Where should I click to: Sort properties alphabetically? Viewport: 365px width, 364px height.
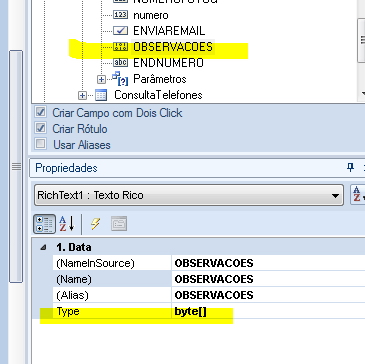[67, 224]
